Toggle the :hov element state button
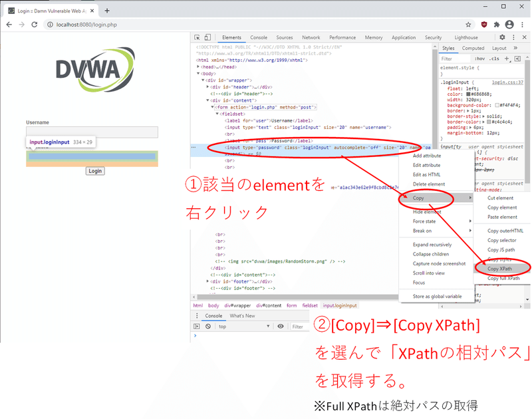The width and height of the screenshot is (532, 419). click(x=479, y=59)
